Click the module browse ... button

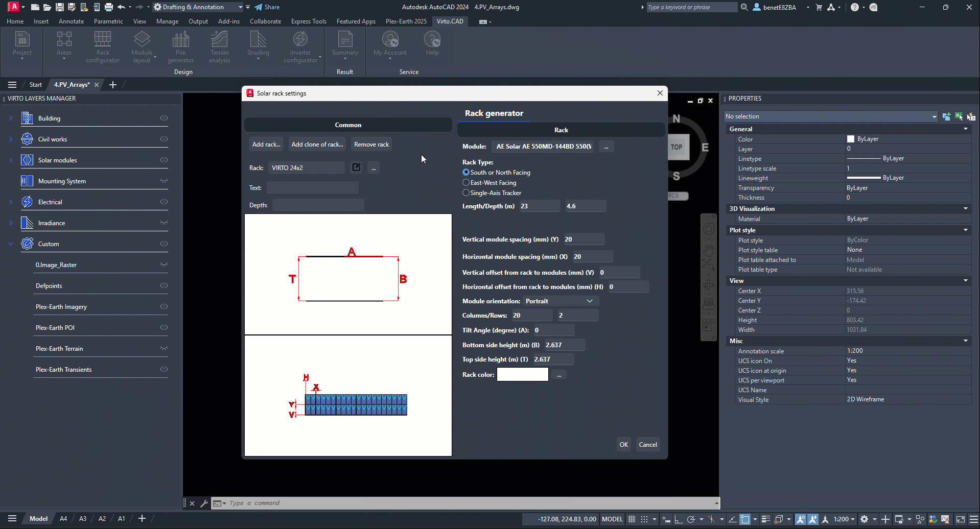(606, 147)
